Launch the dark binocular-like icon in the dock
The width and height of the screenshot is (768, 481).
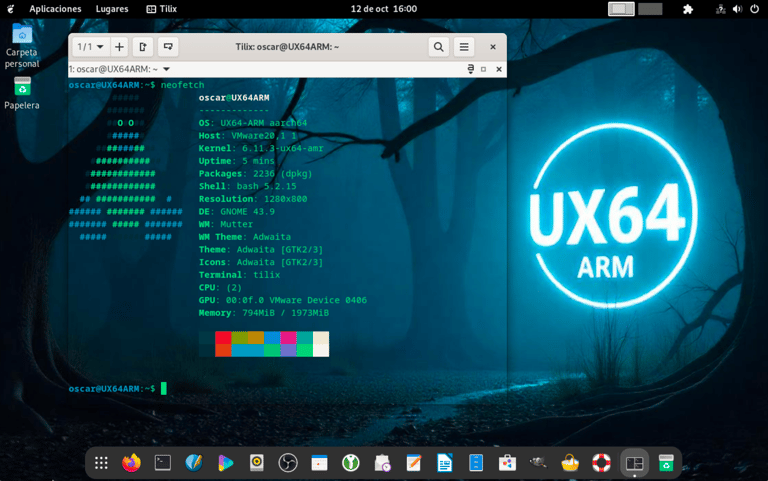tap(539, 463)
